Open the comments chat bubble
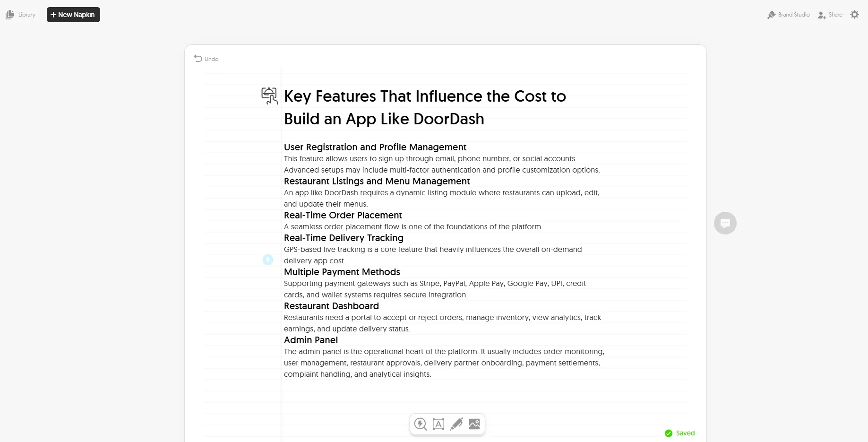Image resolution: width=868 pixels, height=442 pixels. tap(725, 223)
